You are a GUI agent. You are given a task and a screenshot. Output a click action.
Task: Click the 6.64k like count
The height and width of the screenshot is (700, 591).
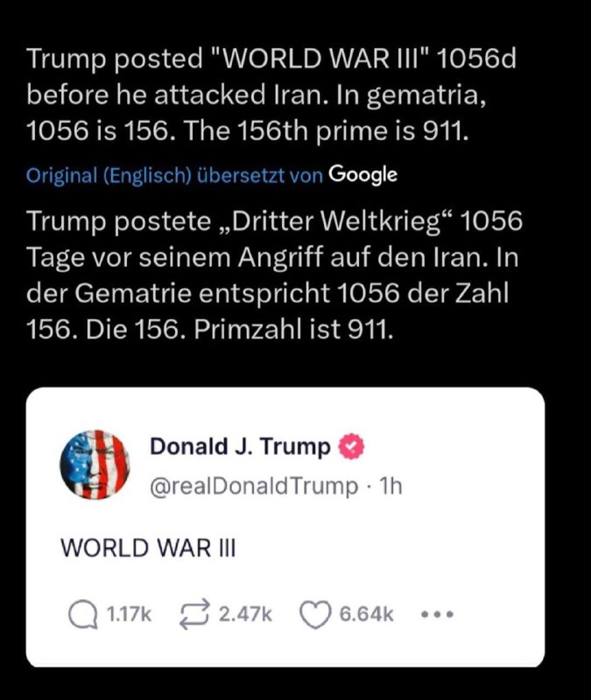pos(366,615)
